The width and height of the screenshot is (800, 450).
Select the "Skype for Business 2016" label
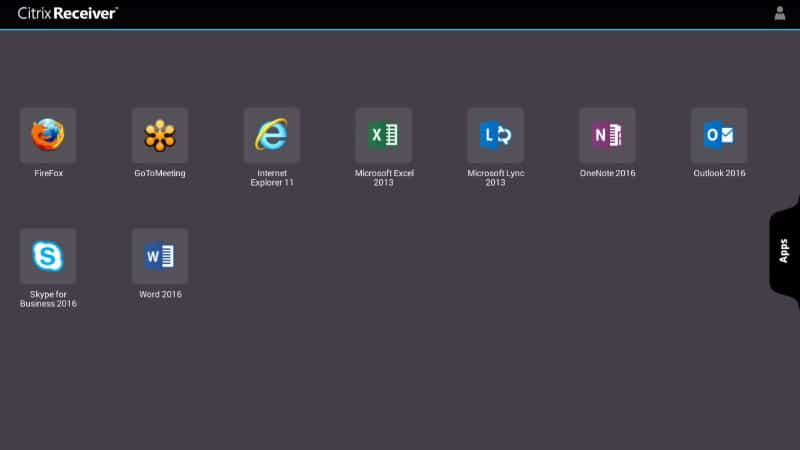(x=48, y=299)
